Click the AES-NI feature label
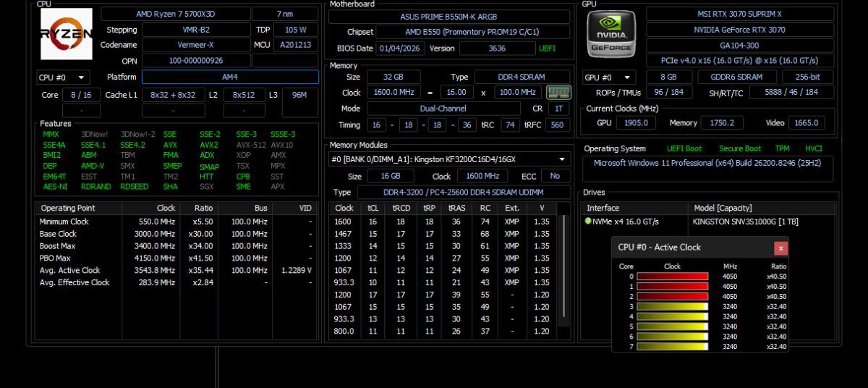868x388 pixels. click(54, 186)
